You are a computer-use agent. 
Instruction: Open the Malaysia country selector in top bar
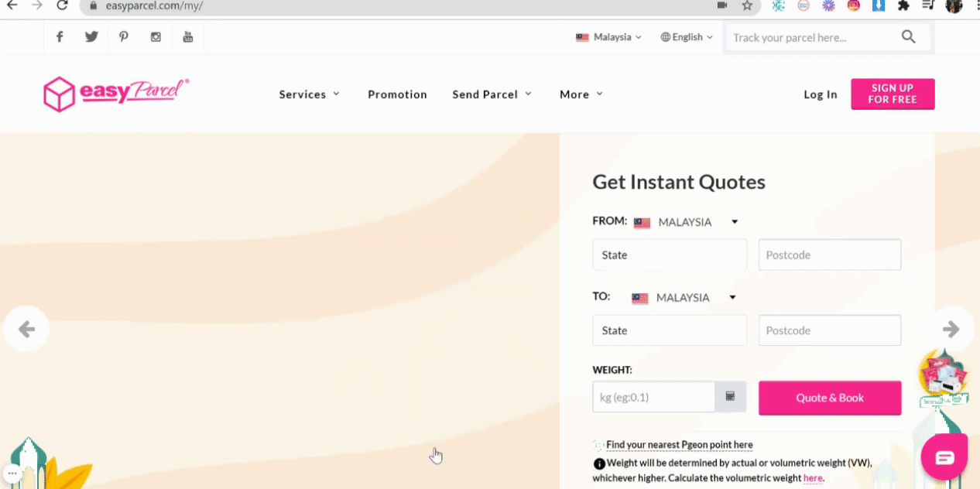point(608,37)
